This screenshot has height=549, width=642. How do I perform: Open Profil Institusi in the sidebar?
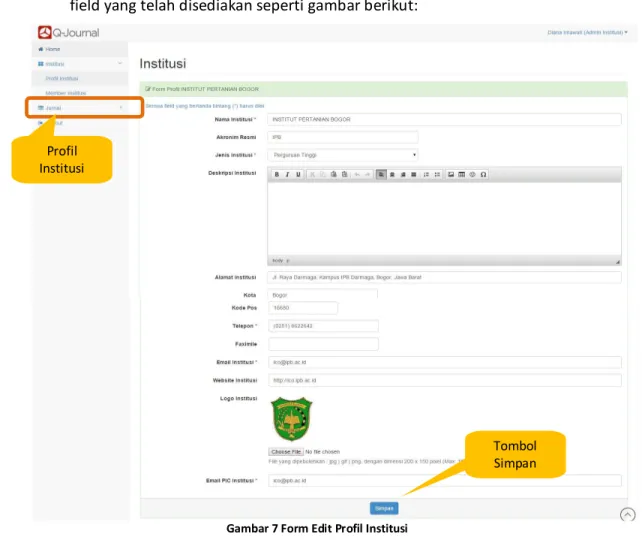(x=80, y=79)
